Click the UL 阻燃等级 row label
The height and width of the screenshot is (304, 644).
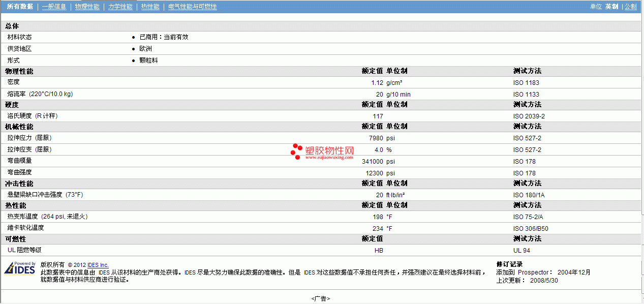24,250
